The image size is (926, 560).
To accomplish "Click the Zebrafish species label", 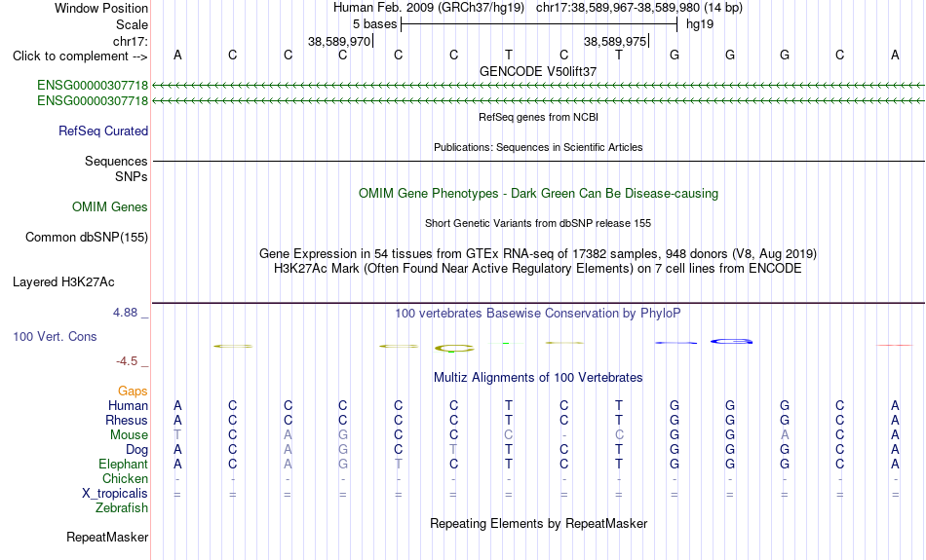I will click(122, 508).
